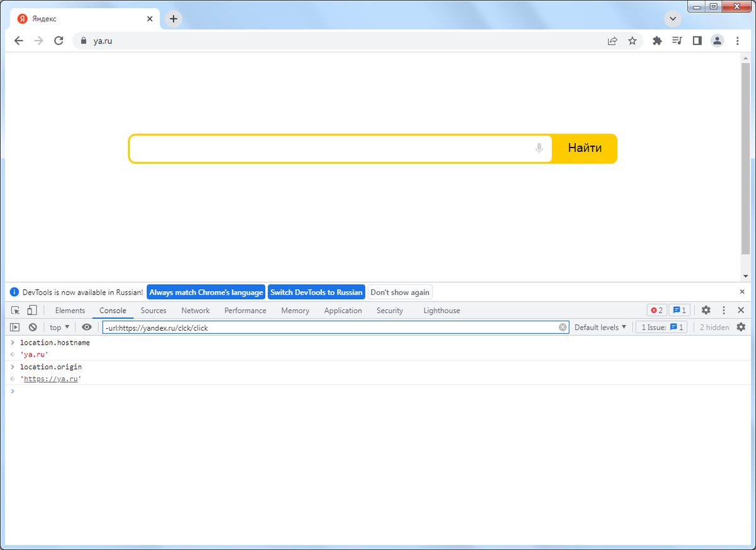The height and width of the screenshot is (550, 756).
Task: Switch to the Sources tab
Action: click(x=154, y=311)
